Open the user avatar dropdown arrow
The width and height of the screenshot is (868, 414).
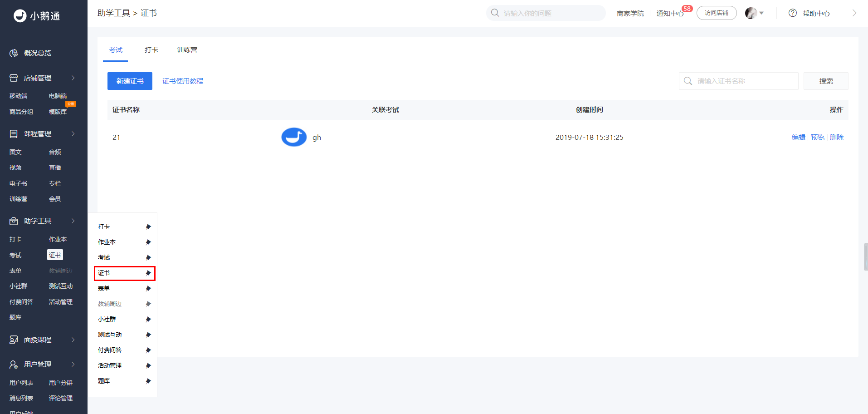[761, 13]
